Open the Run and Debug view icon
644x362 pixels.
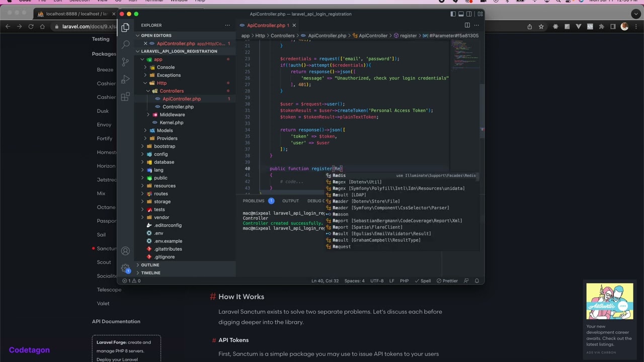[x=125, y=79]
